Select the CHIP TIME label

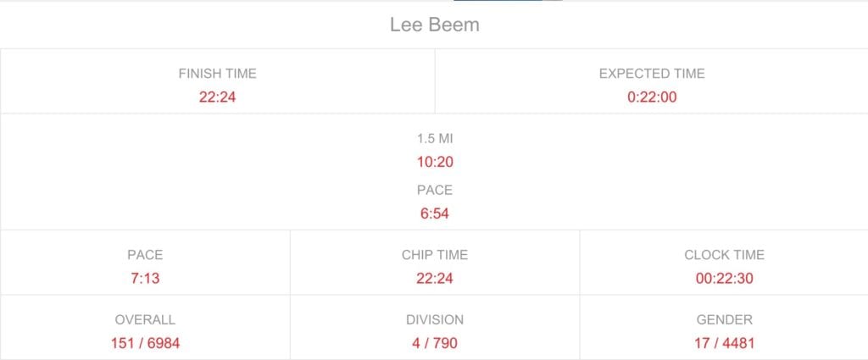(x=435, y=255)
